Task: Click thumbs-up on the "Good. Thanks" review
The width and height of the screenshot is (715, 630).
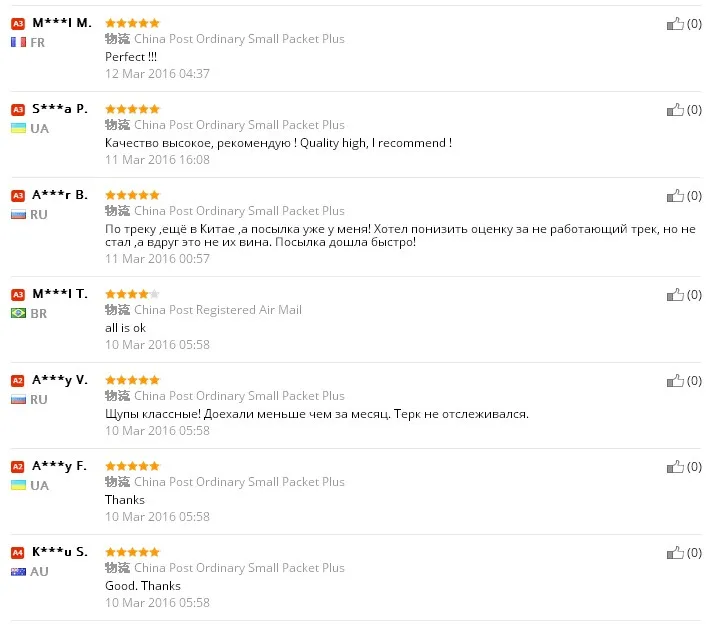Action: (676, 553)
